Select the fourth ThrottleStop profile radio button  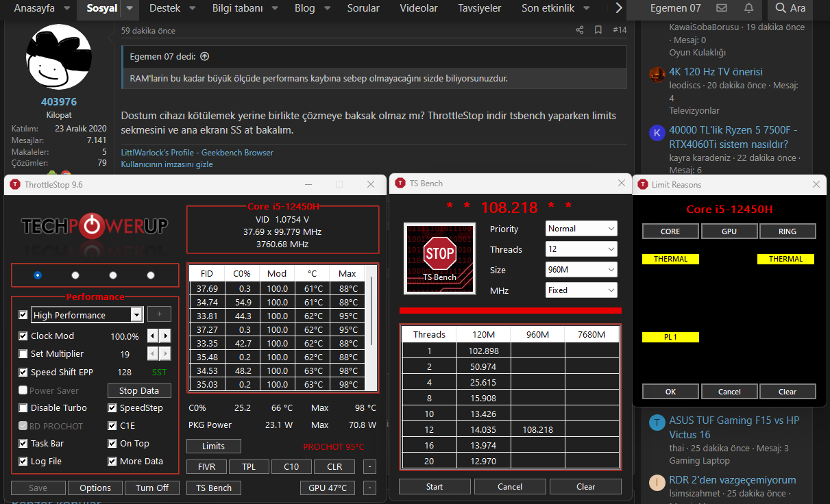(x=151, y=275)
